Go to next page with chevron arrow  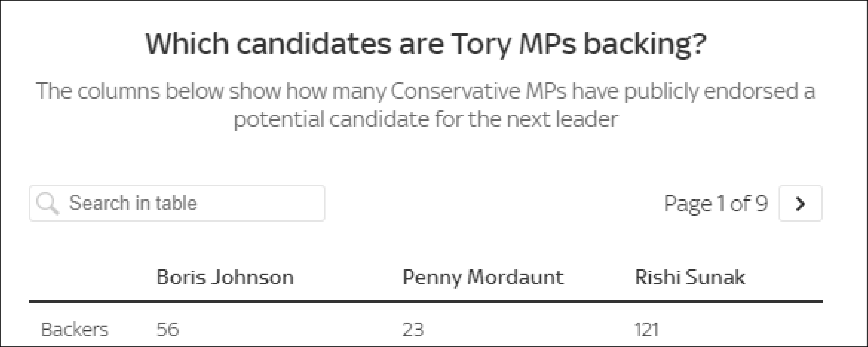click(800, 203)
